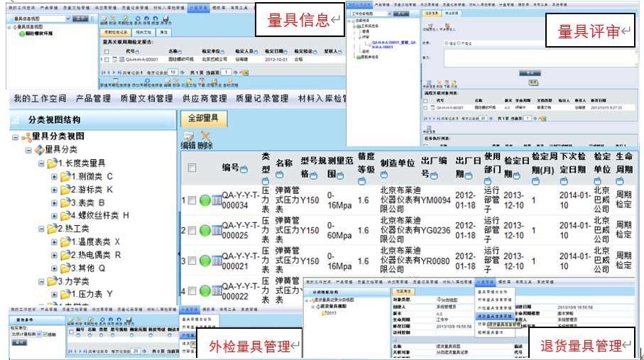Open grid detail icon of QA-Y-Y-T-000034 row
The width and height of the screenshot is (644, 360).
pyautogui.click(x=217, y=200)
